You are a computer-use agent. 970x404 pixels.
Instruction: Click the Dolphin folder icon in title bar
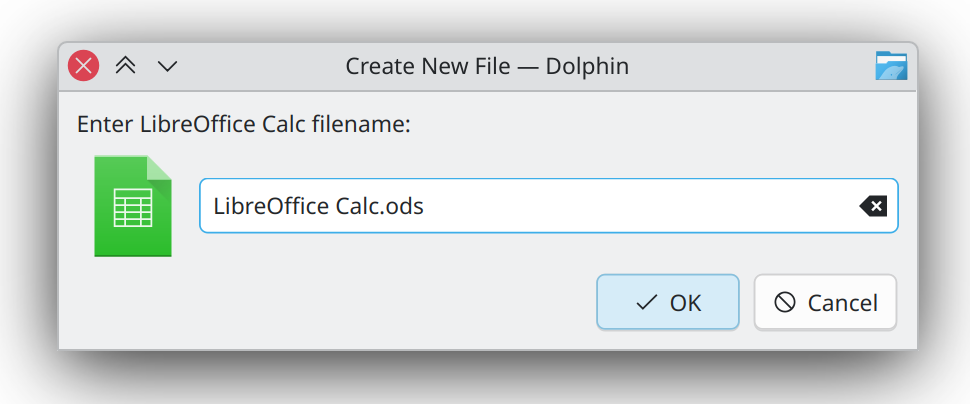click(x=891, y=66)
